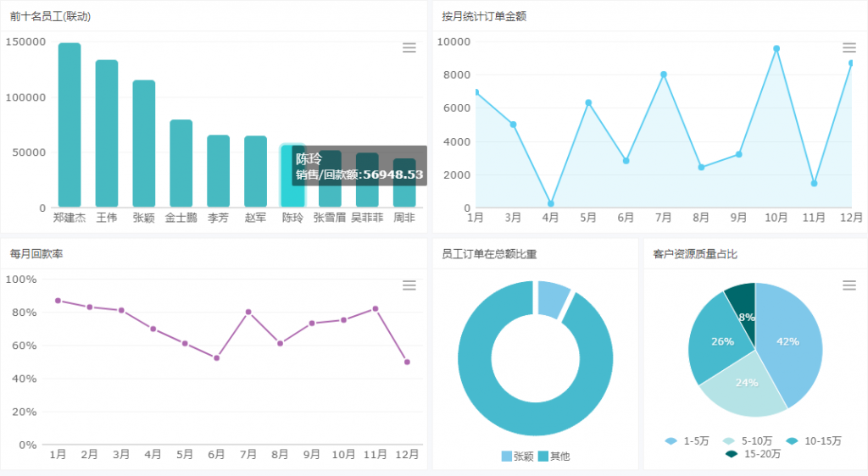Open the monthly order amount chart menu
Viewport: 868px width, 476px height.
[849, 48]
